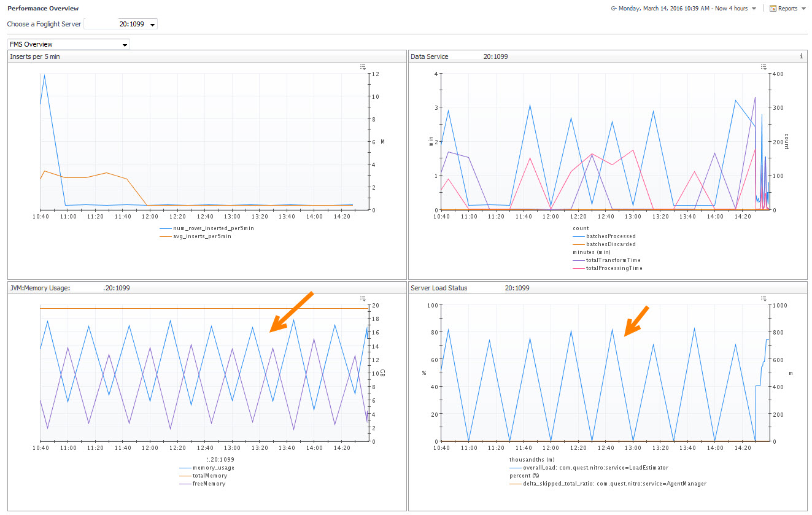Select freeMemory legend entry

[x=201, y=484]
